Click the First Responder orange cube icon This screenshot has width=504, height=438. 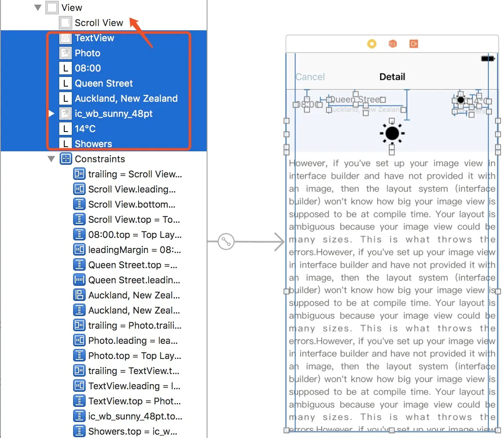[393, 44]
